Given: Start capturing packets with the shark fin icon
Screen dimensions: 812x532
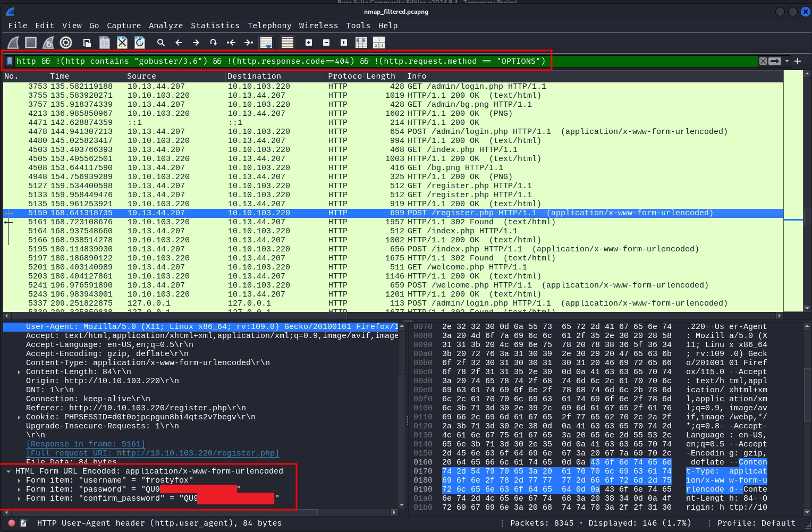Looking at the screenshot, I should pos(13,43).
